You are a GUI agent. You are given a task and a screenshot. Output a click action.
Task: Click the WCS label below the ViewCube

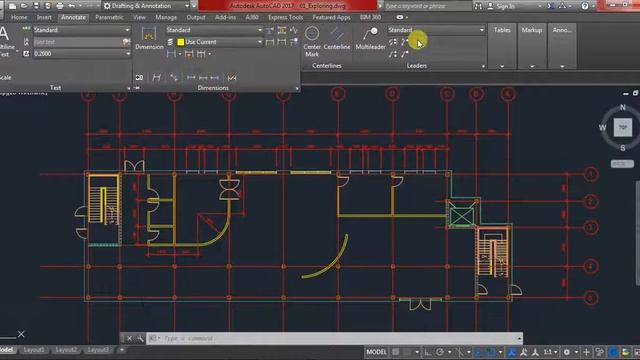622,164
